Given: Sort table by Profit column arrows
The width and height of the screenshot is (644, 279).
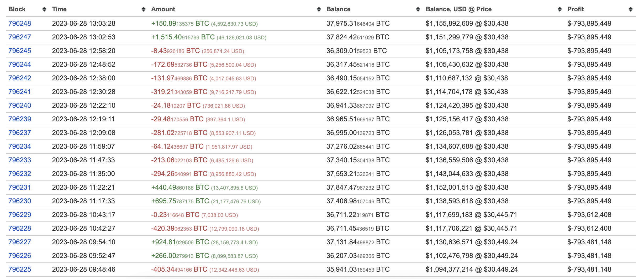Looking at the screenshot, I should (x=631, y=9).
